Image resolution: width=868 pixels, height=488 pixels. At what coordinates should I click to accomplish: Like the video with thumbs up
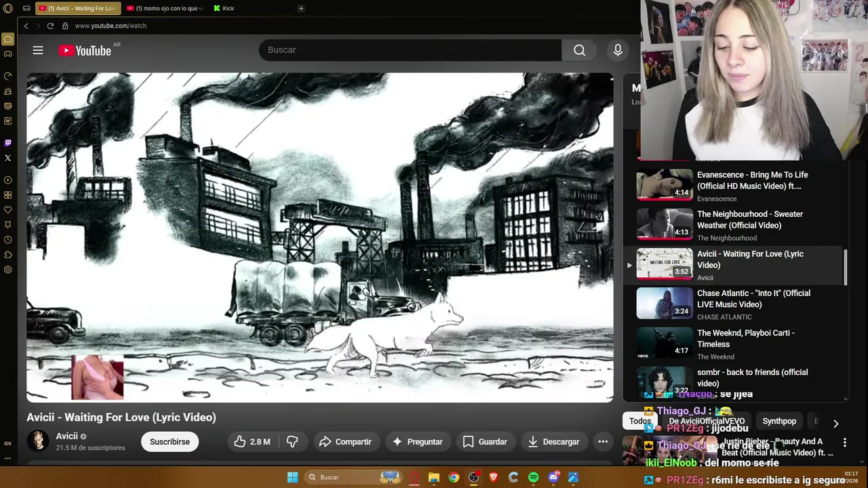pyautogui.click(x=252, y=442)
